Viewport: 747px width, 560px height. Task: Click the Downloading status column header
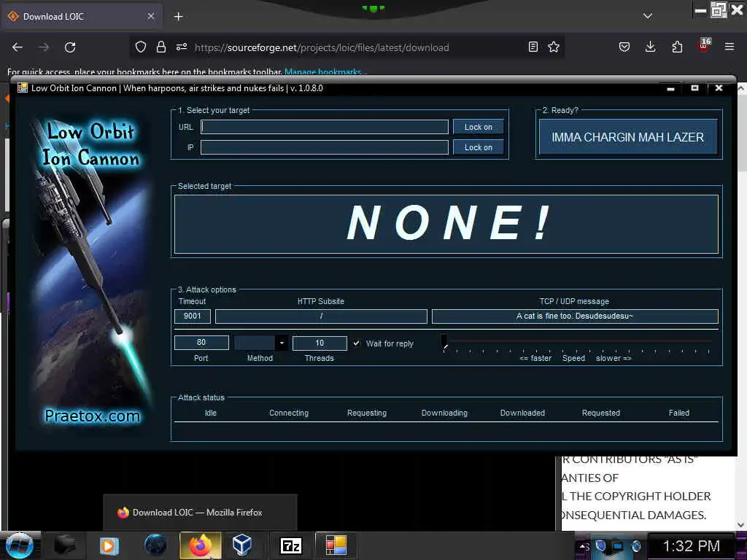444,413
